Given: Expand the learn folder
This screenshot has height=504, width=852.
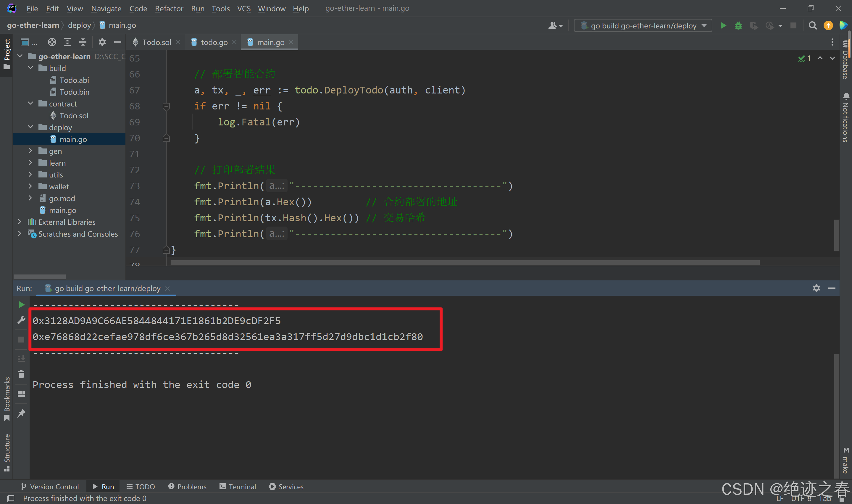Looking at the screenshot, I should 30,163.
